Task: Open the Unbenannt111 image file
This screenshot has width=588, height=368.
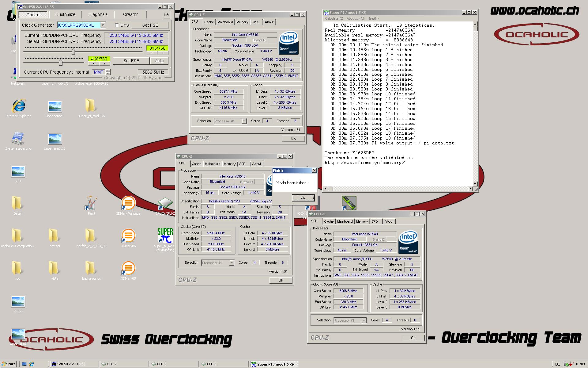Action: tap(55, 139)
